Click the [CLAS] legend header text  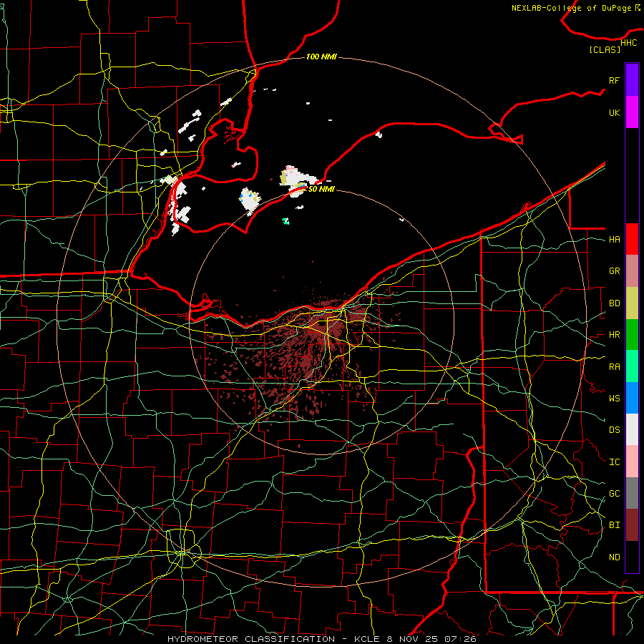pyautogui.click(x=605, y=50)
